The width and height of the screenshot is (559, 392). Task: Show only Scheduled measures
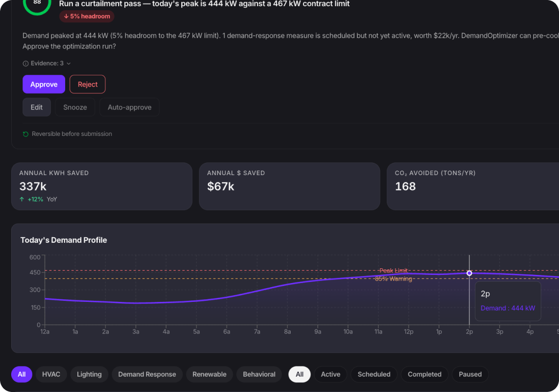pos(374,374)
